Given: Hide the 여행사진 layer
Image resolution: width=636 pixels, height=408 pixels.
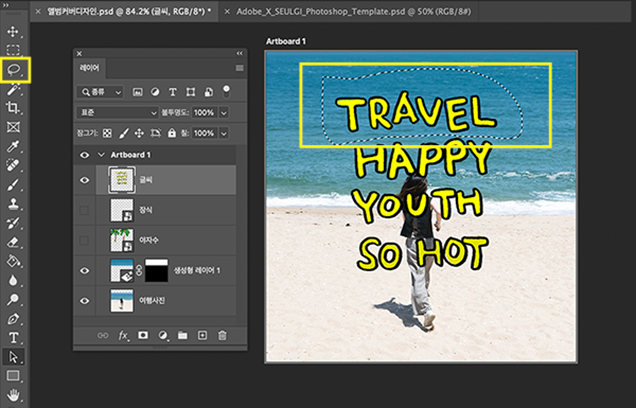Looking at the screenshot, I should click(x=84, y=301).
